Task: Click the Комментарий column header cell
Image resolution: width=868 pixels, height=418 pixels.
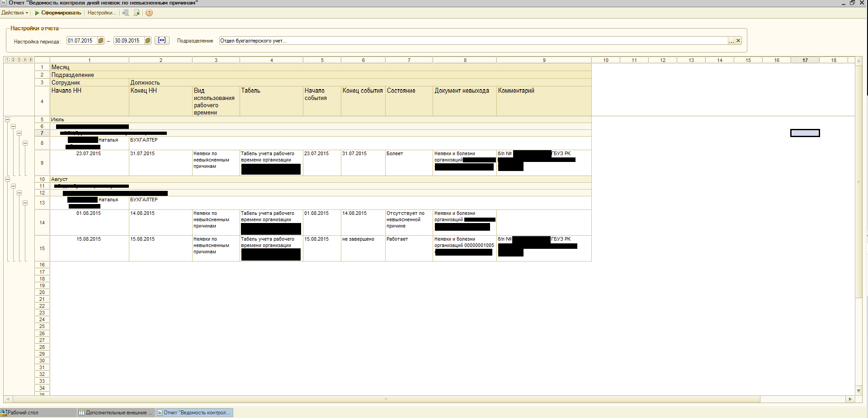Action: click(544, 101)
